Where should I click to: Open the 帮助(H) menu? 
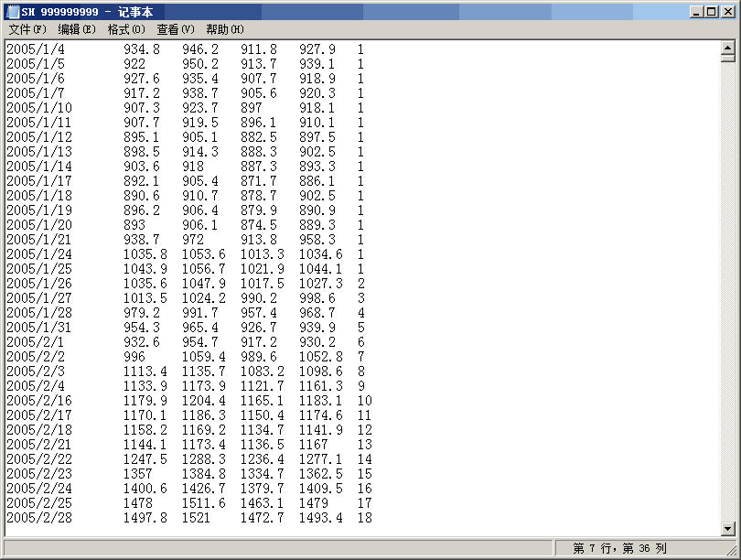pyautogui.click(x=225, y=29)
